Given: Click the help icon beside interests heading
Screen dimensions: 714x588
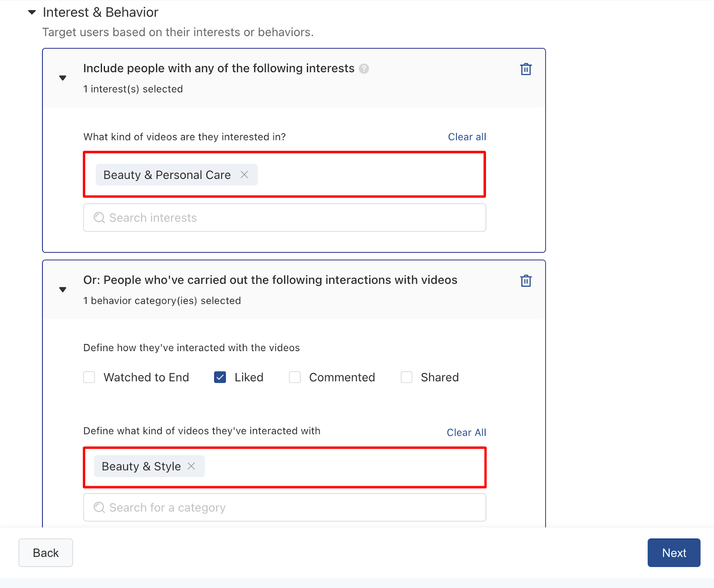Looking at the screenshot, I should (x=364, y=69).
